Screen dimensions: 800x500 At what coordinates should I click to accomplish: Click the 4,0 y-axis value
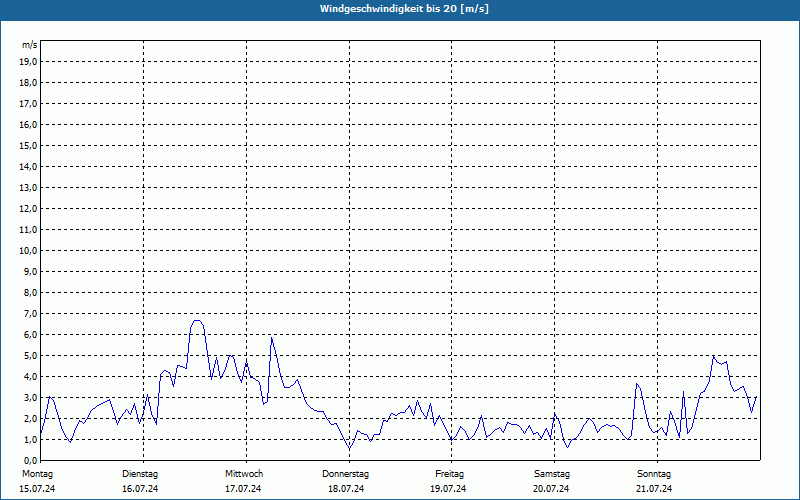[30, 377]
